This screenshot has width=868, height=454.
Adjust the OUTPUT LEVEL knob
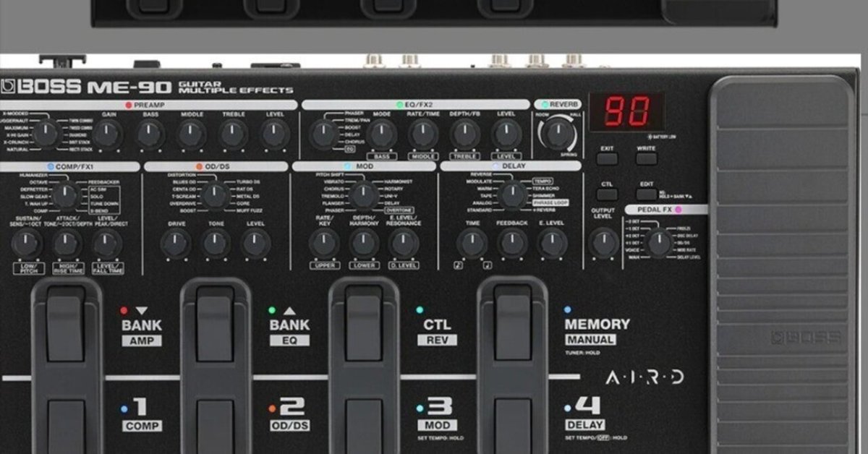click(604, 244)
